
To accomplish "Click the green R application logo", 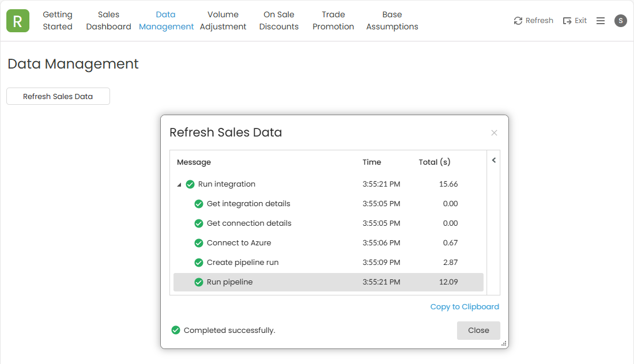I will [18, 21].
